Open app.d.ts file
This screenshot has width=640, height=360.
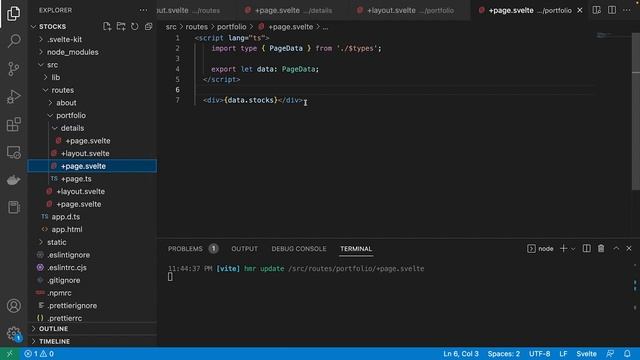click(x=65, y=217)
